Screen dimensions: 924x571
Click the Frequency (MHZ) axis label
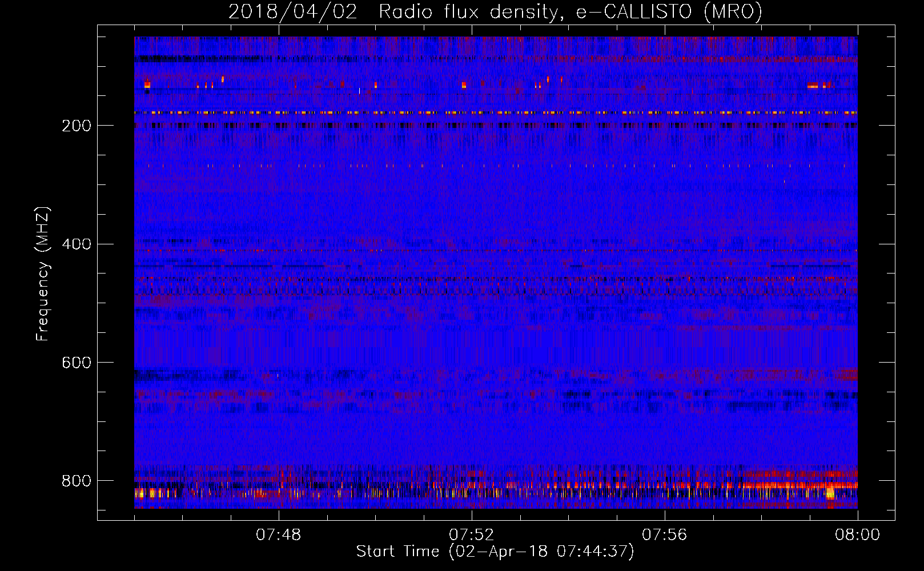tap(43, 274)
